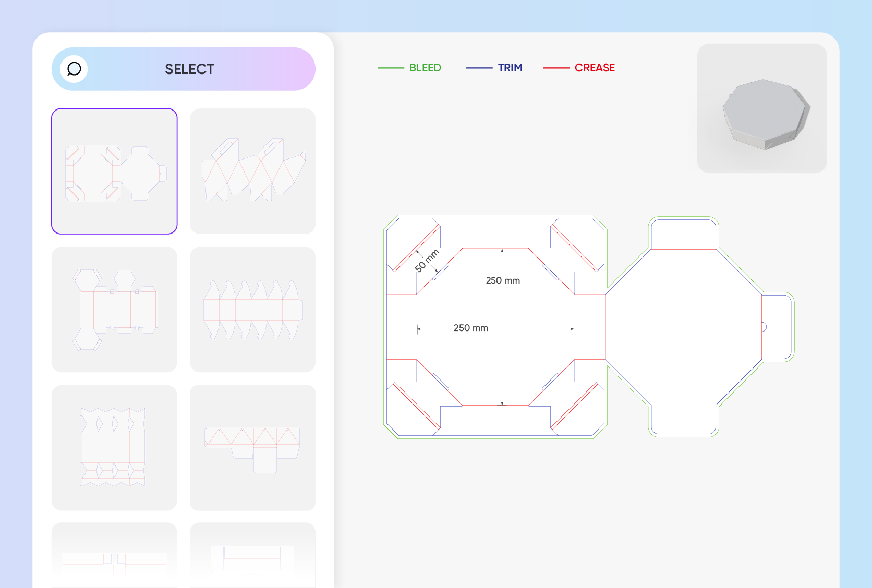
Task: Select the partially visible bottom-left template
Action: pyautogui.click(x=114, y=555)
